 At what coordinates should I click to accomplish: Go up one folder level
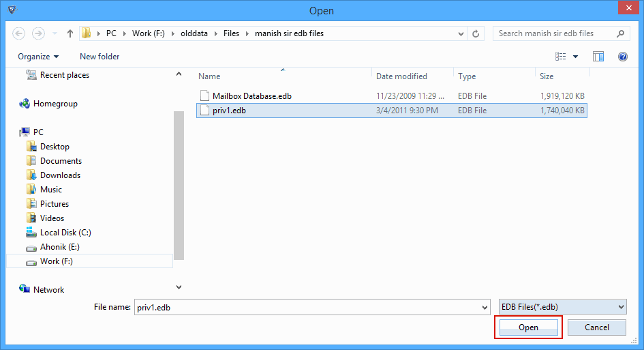pyautogui.click(x=70, y=33)
